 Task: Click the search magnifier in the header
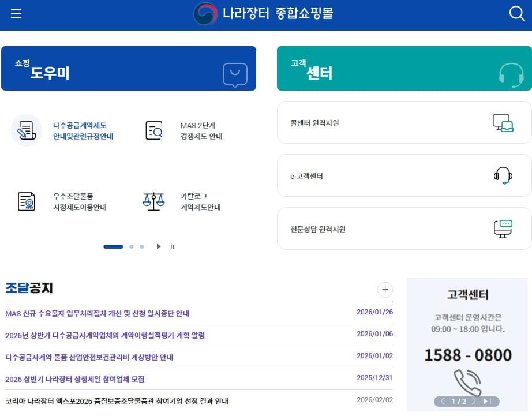pyautogui.click(x=517, y=13)
